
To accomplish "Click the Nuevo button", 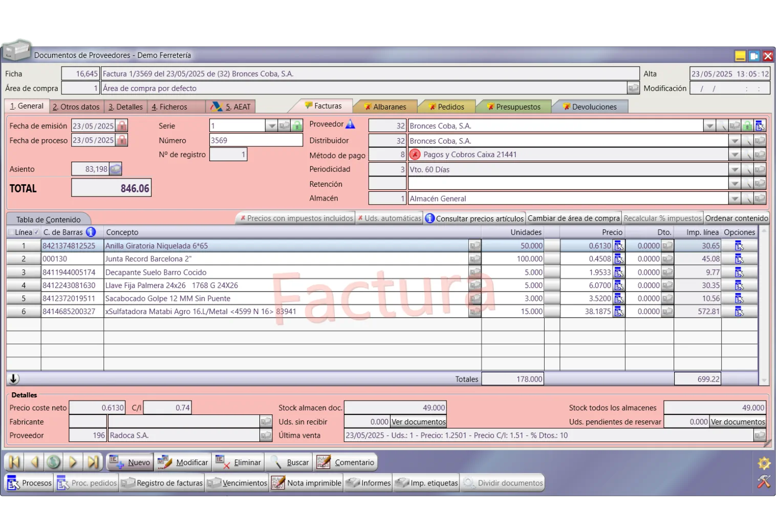I will 130,462.
